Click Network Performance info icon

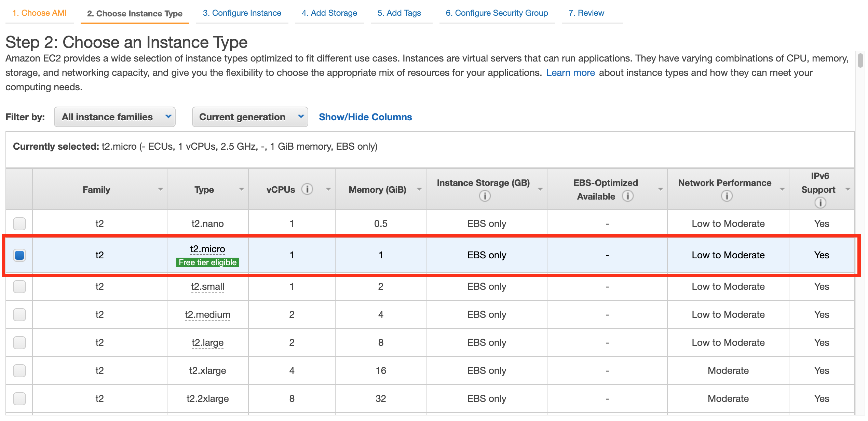[x=727, y=196]
